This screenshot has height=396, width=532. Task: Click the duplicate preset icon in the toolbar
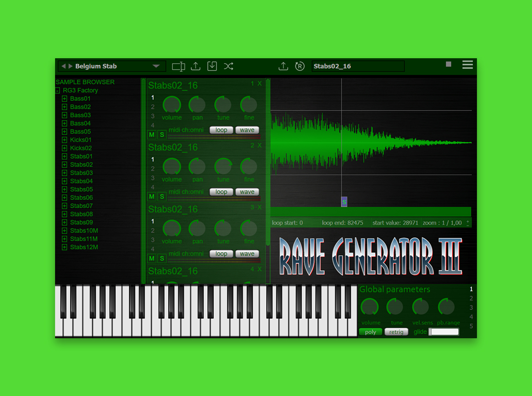click(178, 66)
